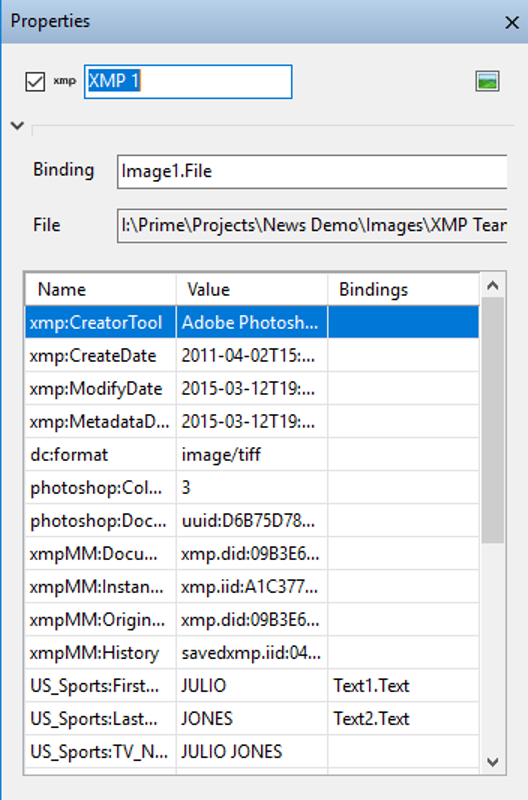Sort by the Name column header
528x800 pixels.
point(100,290)
